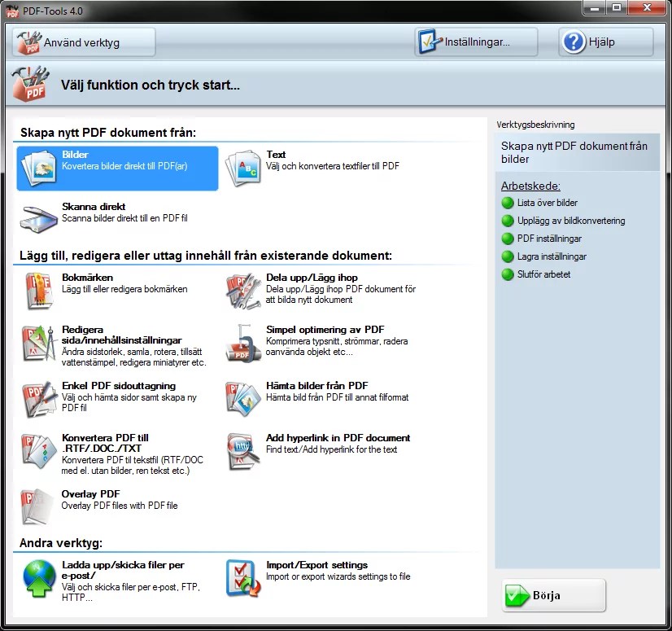Click the Slutför arbetet step label

(x=543, y=274)
